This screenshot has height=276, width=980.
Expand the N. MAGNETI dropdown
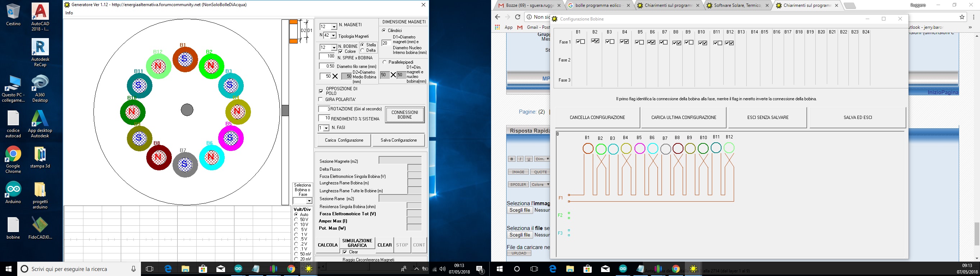click(x=334, y=27)
